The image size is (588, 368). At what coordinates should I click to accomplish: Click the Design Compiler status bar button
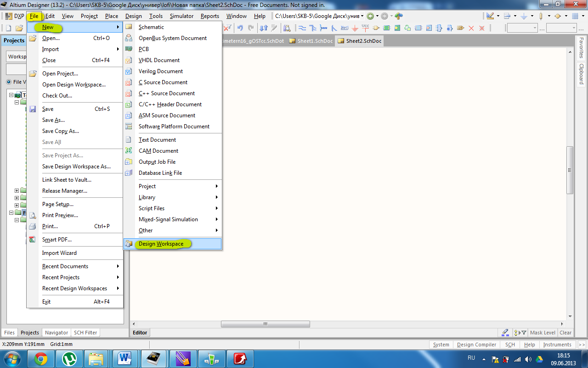click(476, 345)
